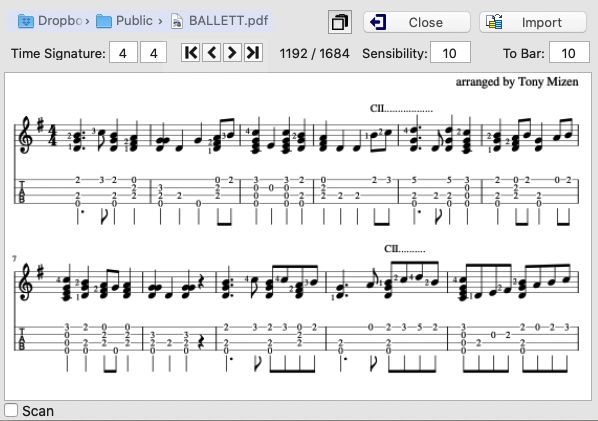Viewport: 598px width, 421px height.
Task: Open the Public folder in the breadcrumb
Action: tap(124, 21)
